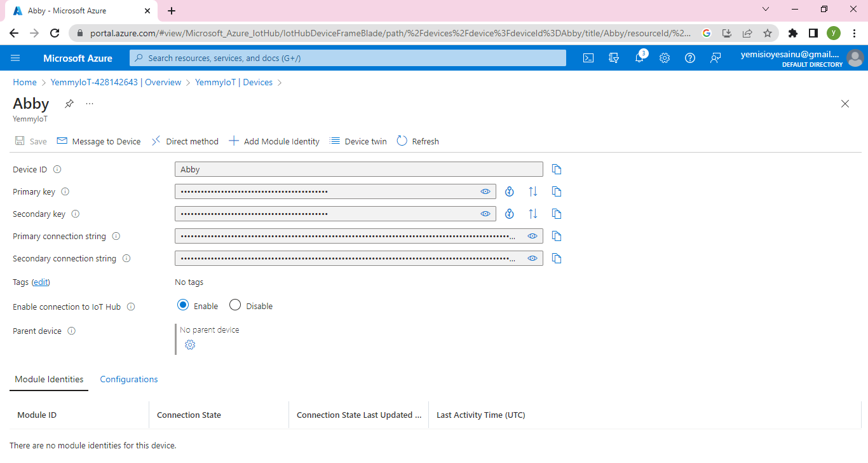The height and width of the screenshot is (463, 868).
Task: Reload the page in Chrome
Action: [55, 33]
